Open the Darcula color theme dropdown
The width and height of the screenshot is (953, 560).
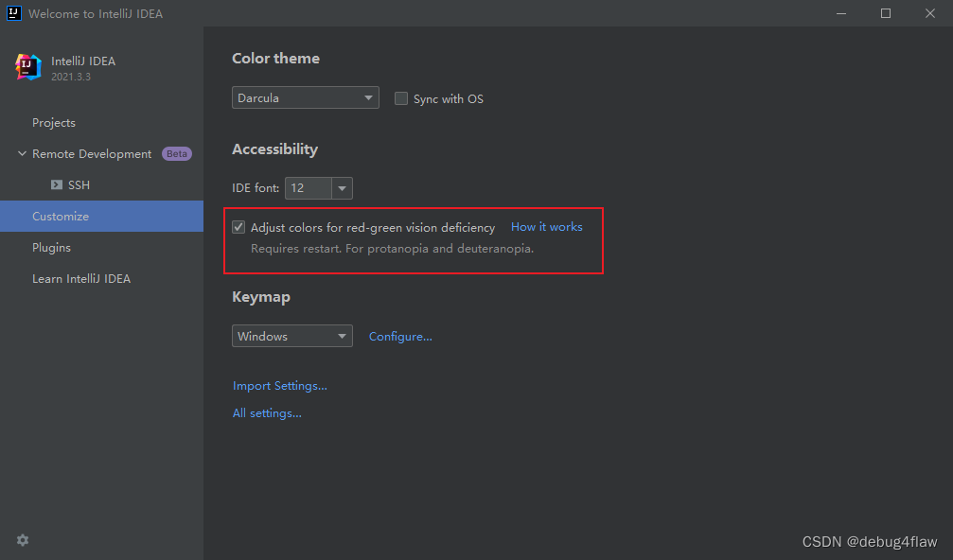pyautogui.click(x=305, y=97)
